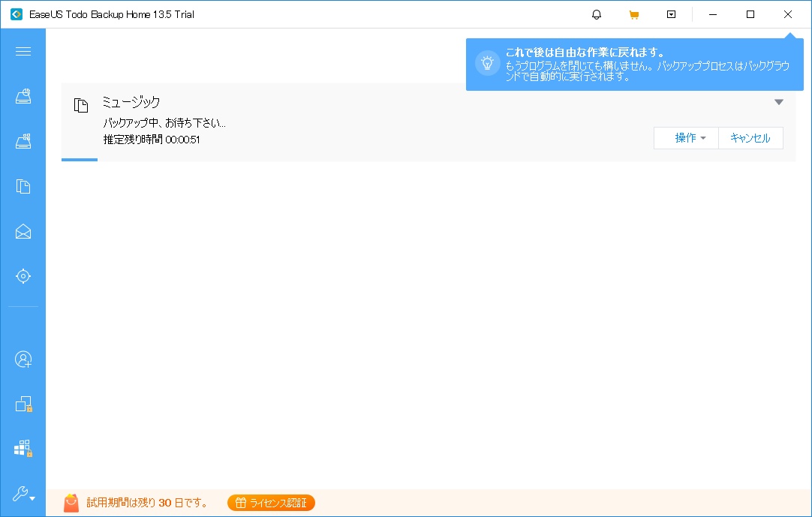Open the locked System Clone icon
This screenshot has height=517, width=812.
tap(23, 449)
